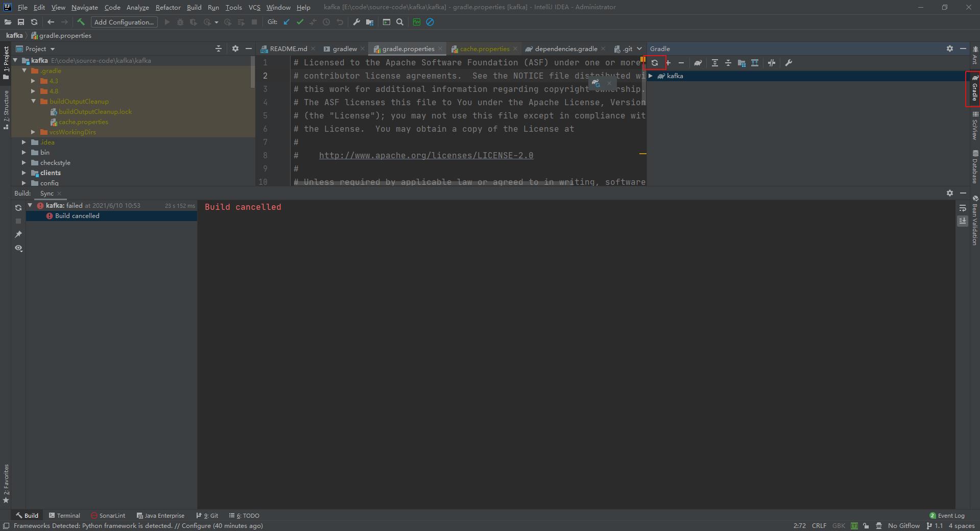The width and height of the screenshot is (980, 531).
Task: Close the gradlew editor tab
Action: pos(363,49)
